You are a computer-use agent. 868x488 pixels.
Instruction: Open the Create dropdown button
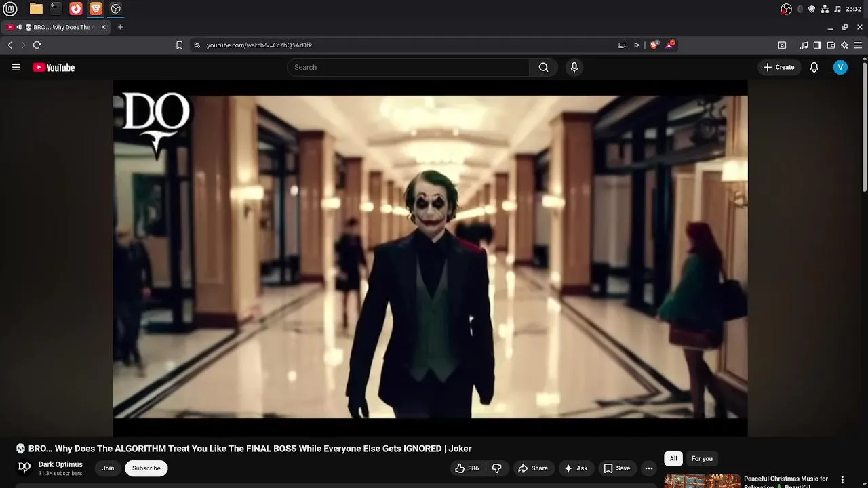tap(778, 67)
